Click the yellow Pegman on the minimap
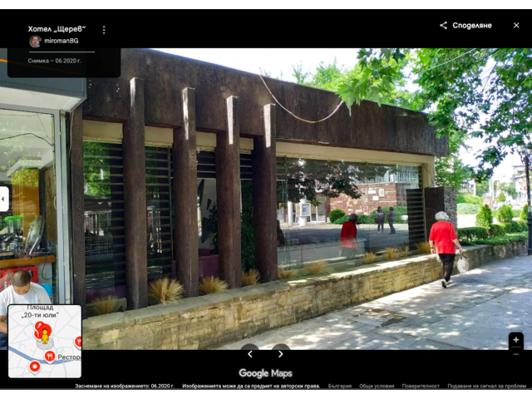 (44, 334)
